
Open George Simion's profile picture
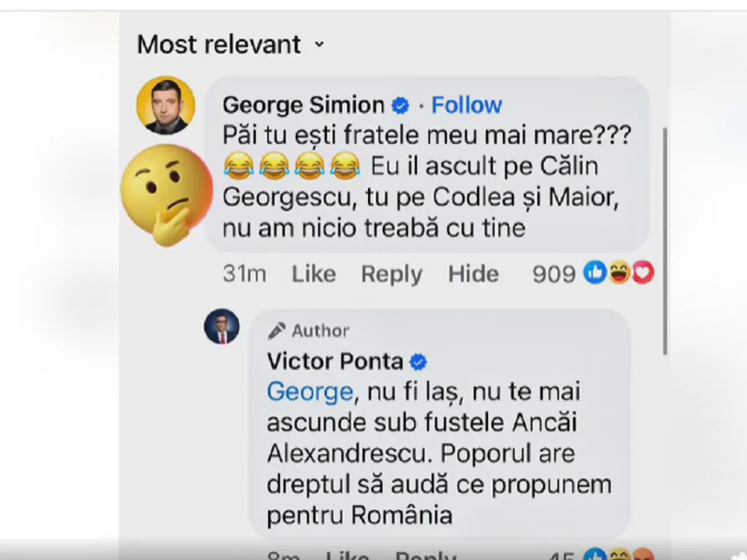point(166,105)
